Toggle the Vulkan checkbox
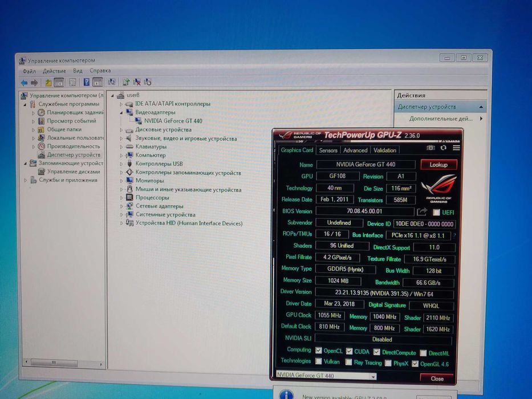The image size is (532, 399). [318, 361]
